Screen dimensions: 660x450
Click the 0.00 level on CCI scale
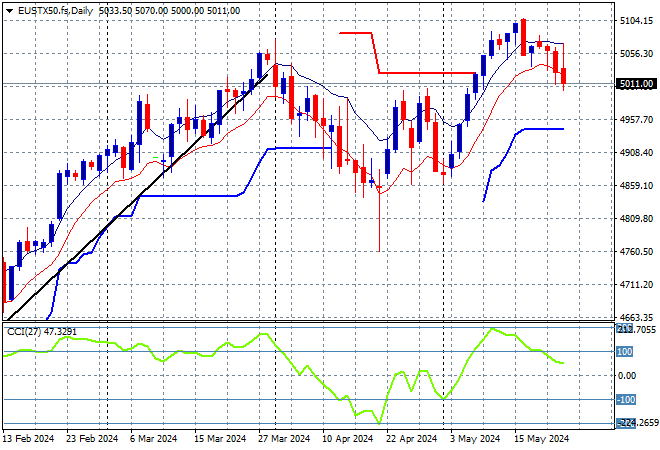coord(627,375)
